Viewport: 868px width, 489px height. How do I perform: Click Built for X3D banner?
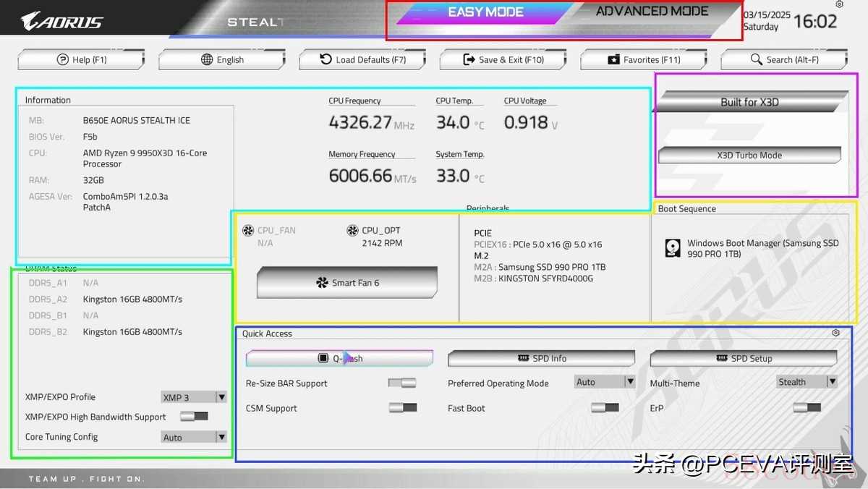[749, 102]
